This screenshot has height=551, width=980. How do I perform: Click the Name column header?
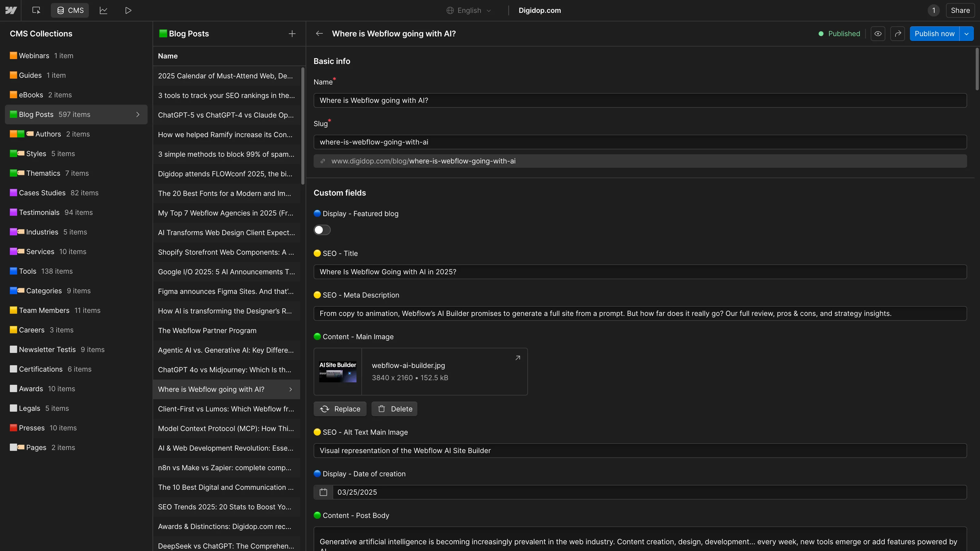click(168, 56)
